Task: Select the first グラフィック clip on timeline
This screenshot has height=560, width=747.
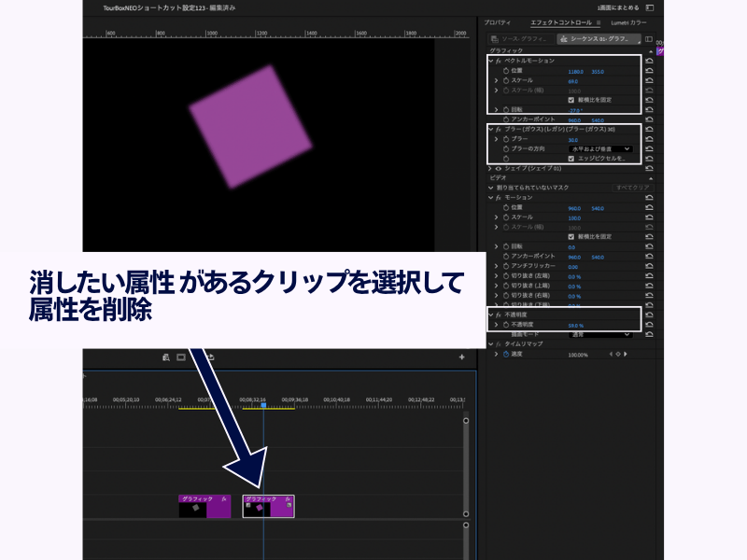Action: click(x=204, y=507)
